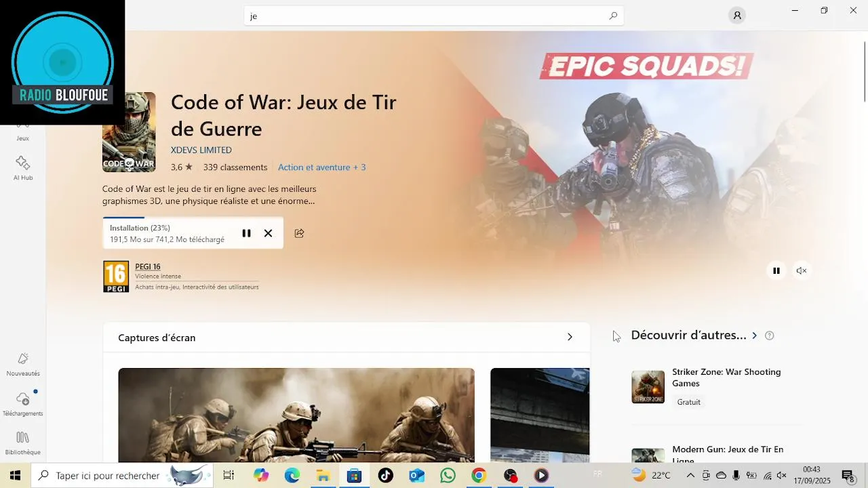
Task: Open TikTok from the taskbar
Action: click(385, 475)
